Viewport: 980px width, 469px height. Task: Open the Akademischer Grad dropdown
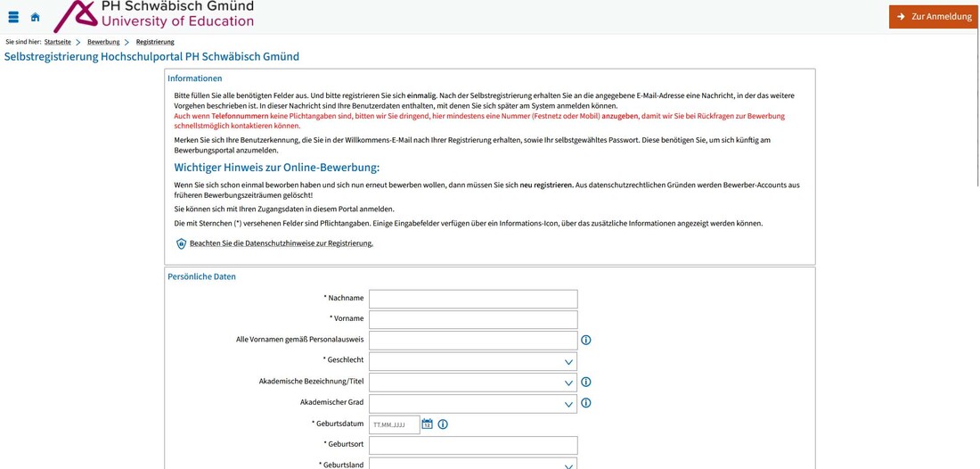tap(473, 403)
